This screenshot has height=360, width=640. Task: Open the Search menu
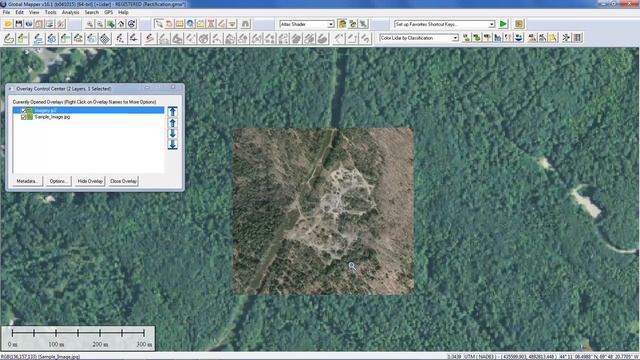coord(92,12)
